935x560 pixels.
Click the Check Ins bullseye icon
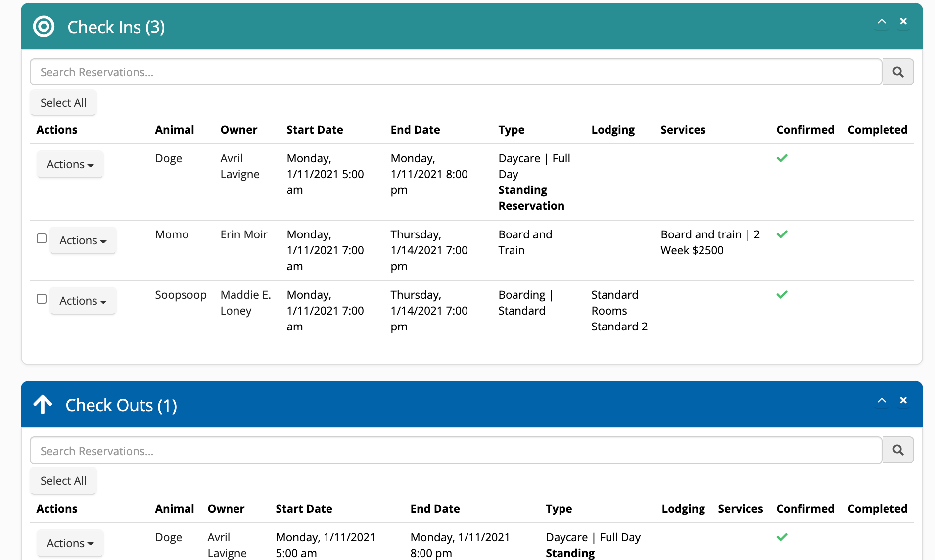click(44, 27)
